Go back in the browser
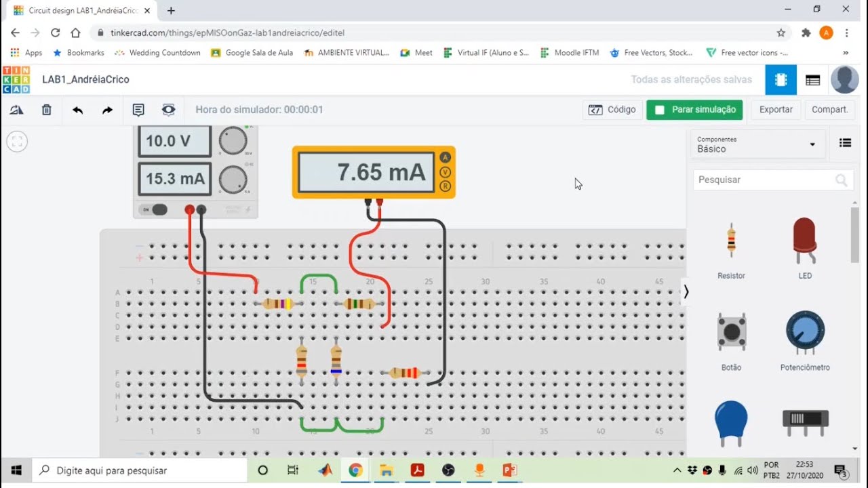Viewport: 868px width, 488px height. point(15,33)
